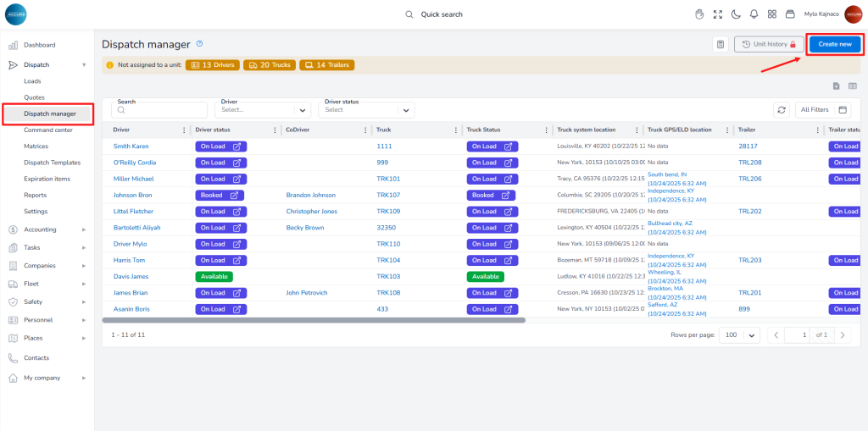The width and height of the screenshot is (868, 431).
Task: Open the Driver status filter dropdown
Action: 366,110
